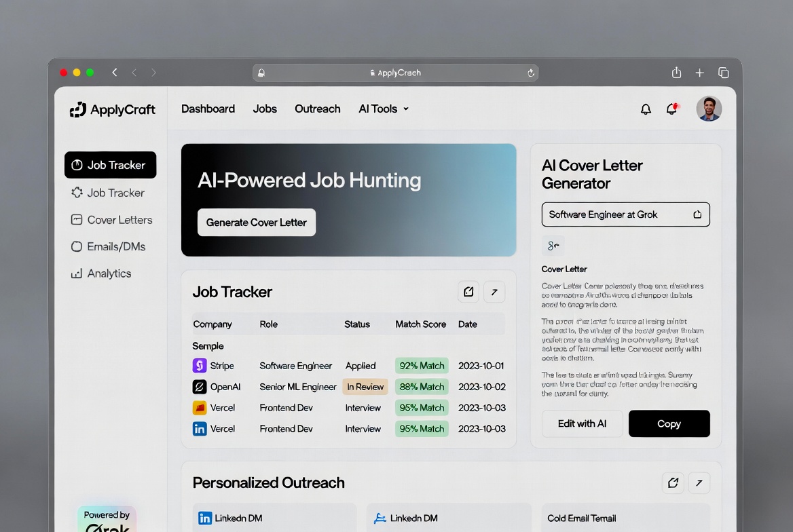
Task: Open the Outreach nav item
Action: point(318,109)
